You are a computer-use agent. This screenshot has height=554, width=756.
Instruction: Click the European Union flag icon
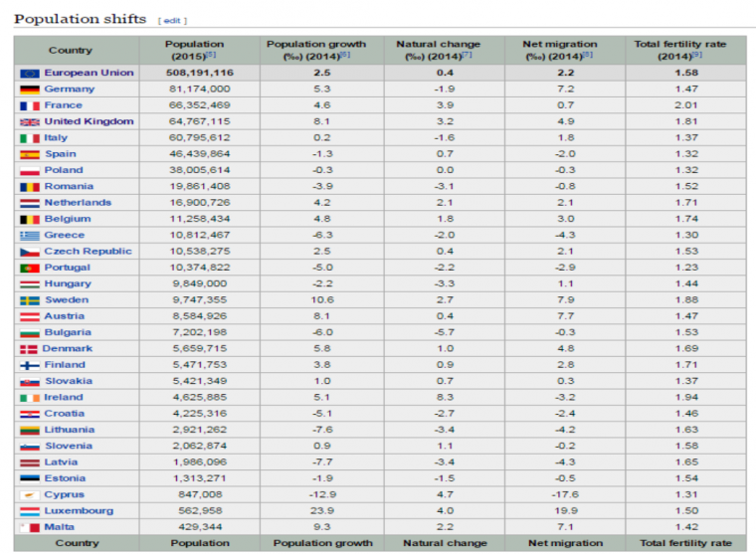pyautogui.click(x=30, y=74)
